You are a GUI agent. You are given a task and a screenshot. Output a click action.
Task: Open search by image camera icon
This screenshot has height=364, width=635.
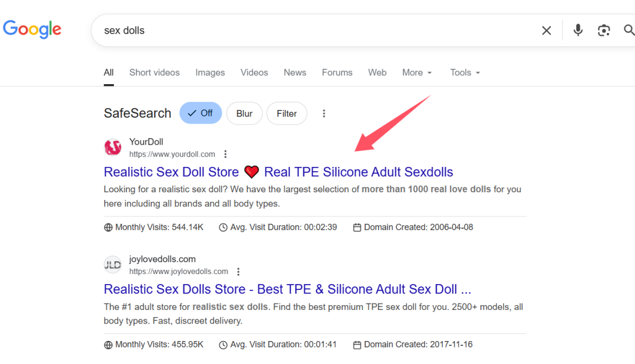point(603,31)
